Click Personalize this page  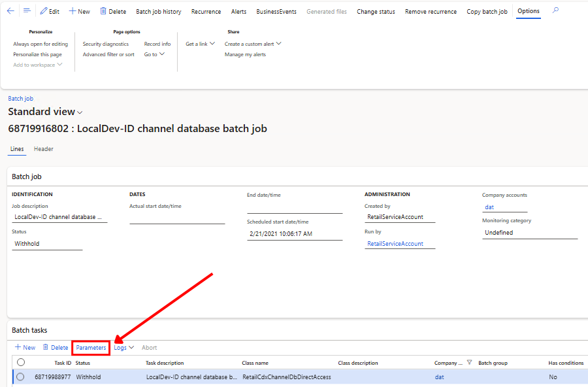coord(37,54)
